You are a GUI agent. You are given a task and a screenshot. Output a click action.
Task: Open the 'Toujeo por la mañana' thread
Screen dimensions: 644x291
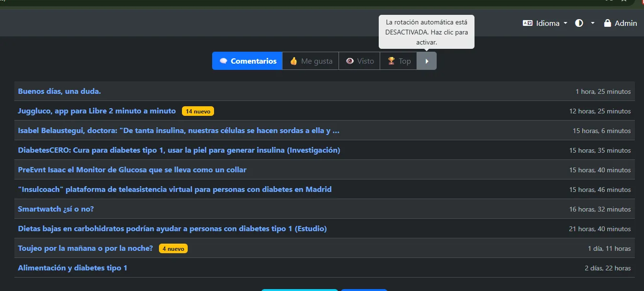[85, 248]
